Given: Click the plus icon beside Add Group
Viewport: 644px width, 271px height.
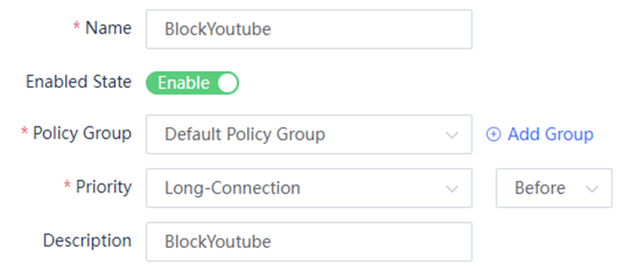Looking at the screenshot, I should click(493, 134).
